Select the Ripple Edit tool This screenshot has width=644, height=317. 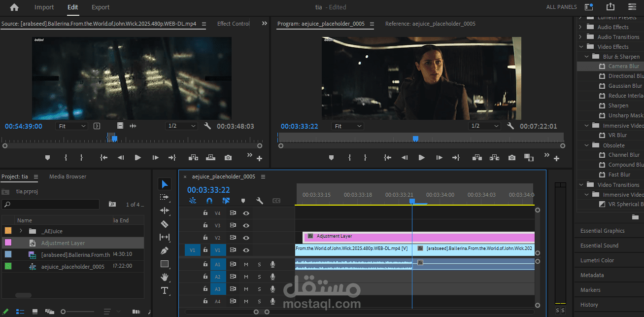coord(165,211)
